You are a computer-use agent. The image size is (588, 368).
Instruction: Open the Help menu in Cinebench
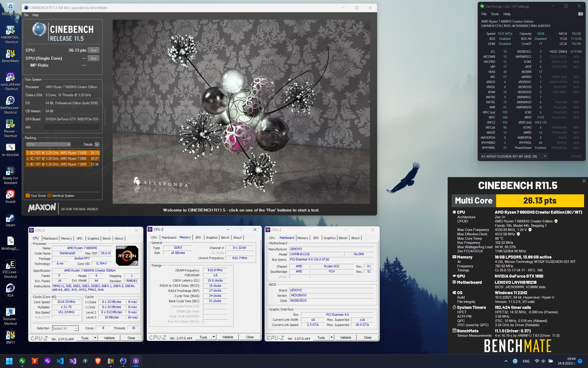click(x=35, y=15)
